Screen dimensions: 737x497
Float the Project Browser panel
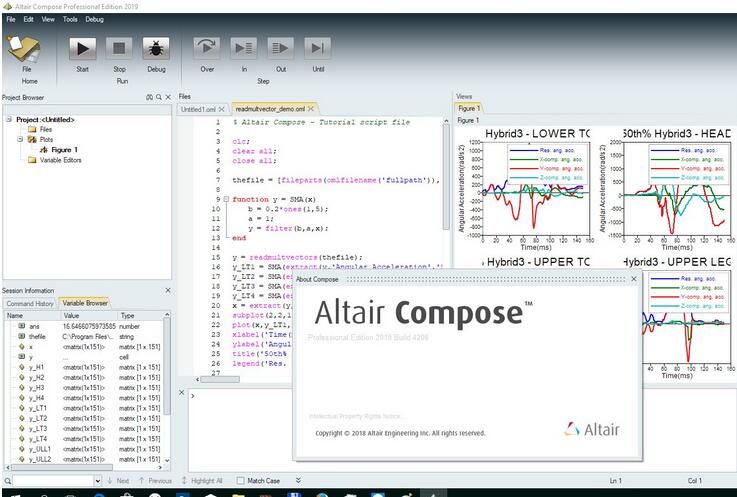149,97
